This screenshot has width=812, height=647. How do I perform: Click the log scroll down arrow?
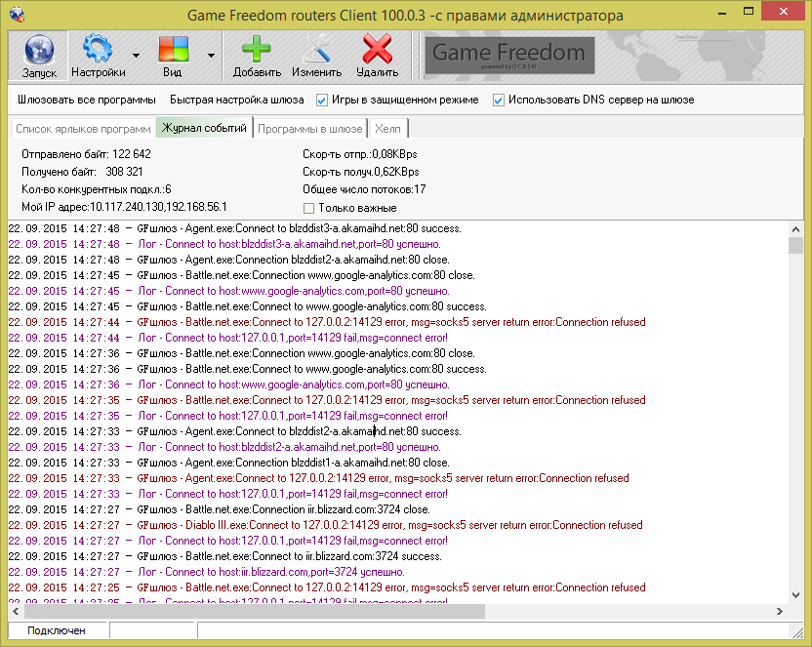[x=795, y=595]
